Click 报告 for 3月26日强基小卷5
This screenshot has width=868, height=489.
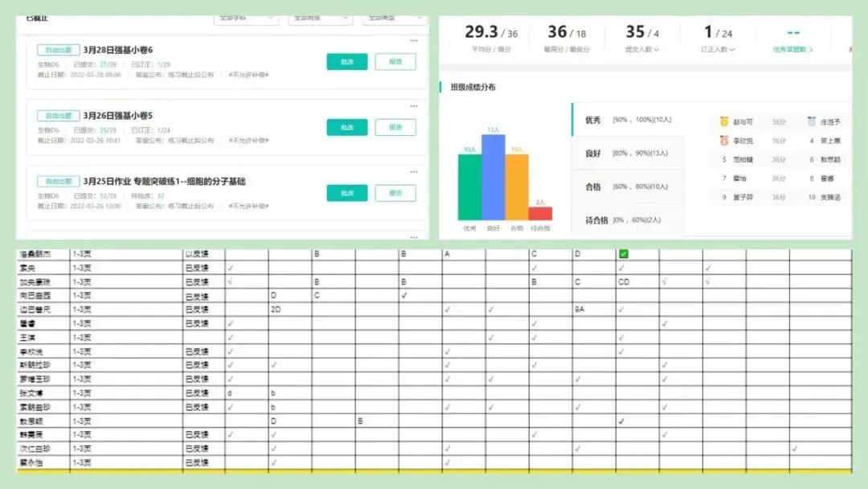click(395, 127)
